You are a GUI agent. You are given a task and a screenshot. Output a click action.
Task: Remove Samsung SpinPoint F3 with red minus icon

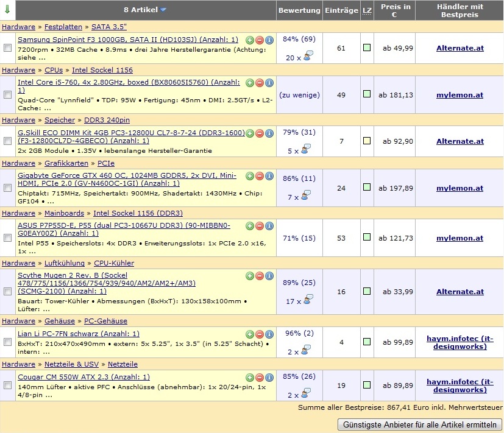pos(260,40)
